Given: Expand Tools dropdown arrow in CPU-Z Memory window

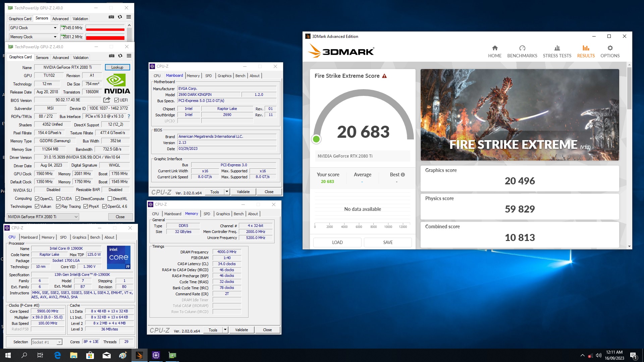Looking at the screenshot, I should point(225,330).
